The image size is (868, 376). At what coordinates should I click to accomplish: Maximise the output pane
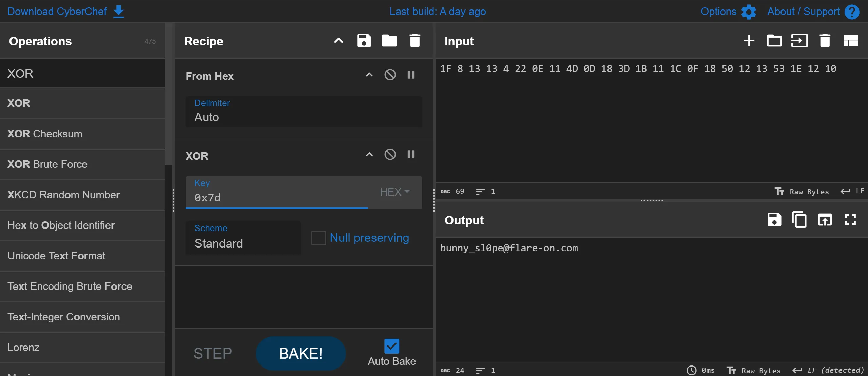tap(850, 220)
